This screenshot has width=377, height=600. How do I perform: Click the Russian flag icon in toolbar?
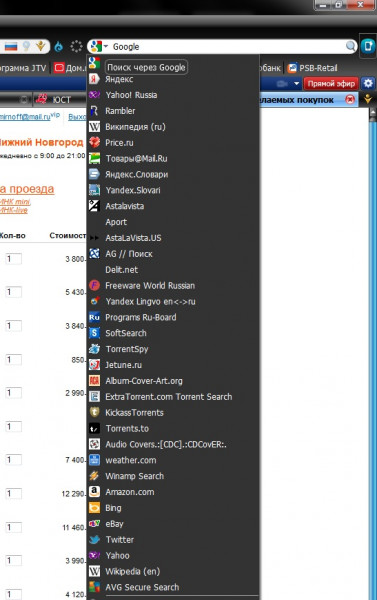pyautogui.click(x=11, y=47)
